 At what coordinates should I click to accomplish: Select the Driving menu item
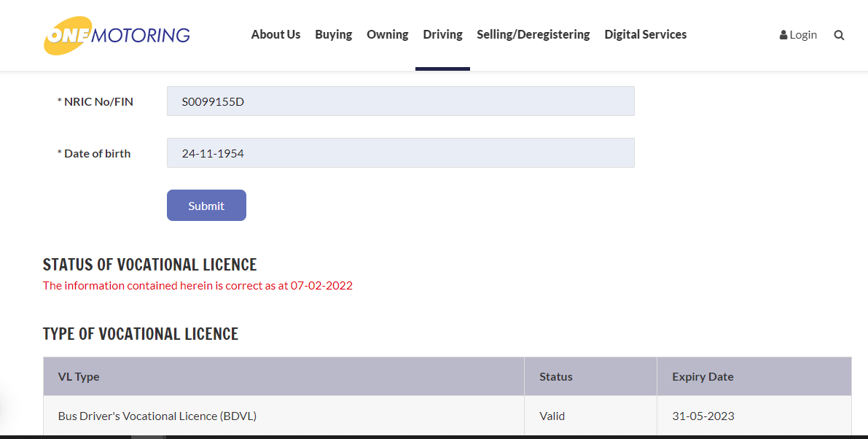point(442,34)
